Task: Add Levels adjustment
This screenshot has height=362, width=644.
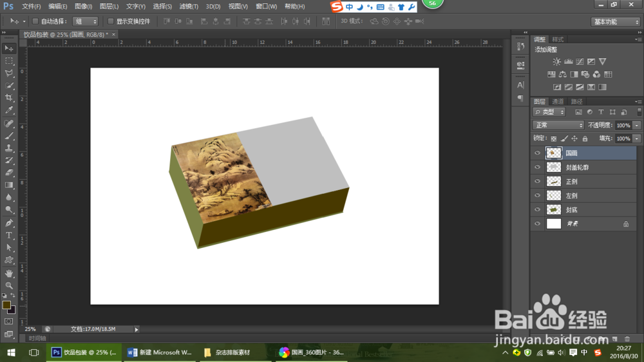Action: [568, 62]
